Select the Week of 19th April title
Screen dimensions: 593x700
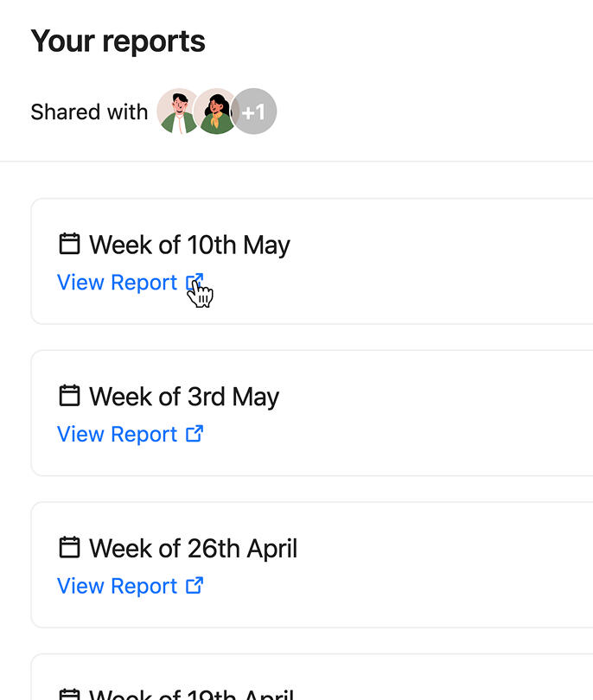click(x=191, y=694)
